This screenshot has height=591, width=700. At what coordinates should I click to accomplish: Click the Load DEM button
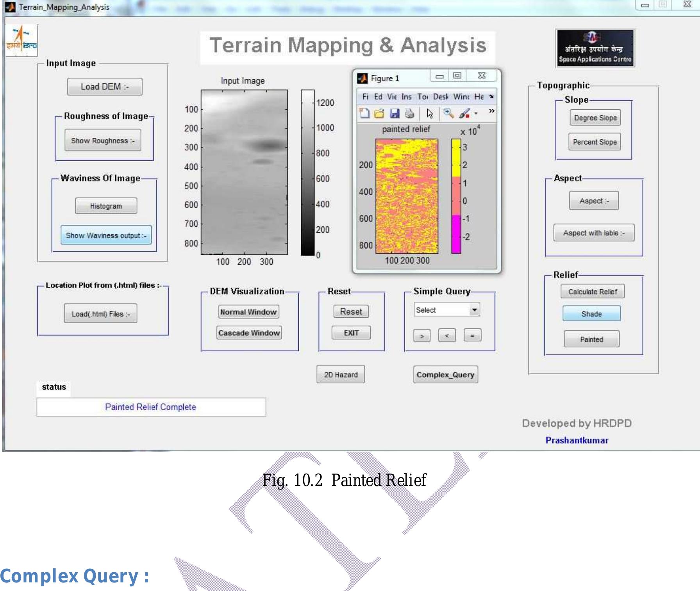[105, 87]
